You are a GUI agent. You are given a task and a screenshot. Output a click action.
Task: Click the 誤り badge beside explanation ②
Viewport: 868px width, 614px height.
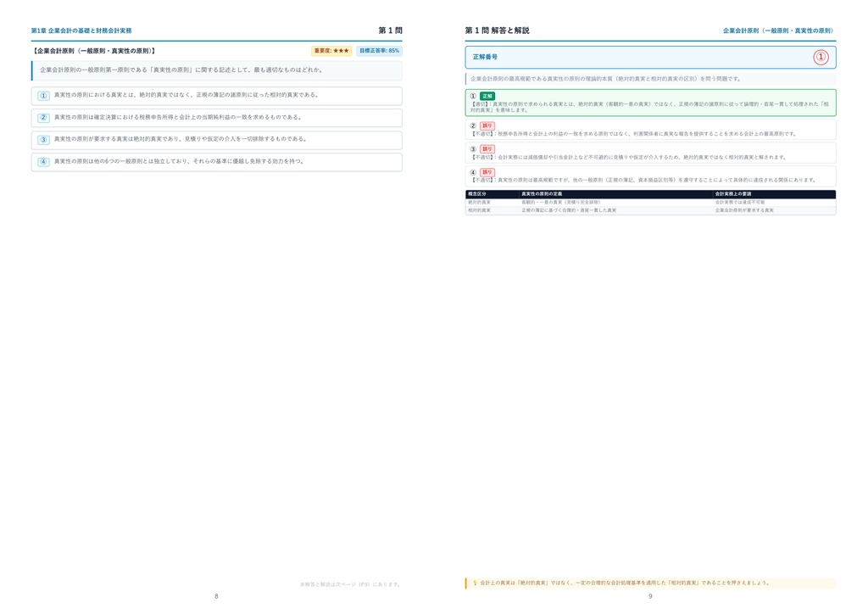pyautogui.click(x=487, y=126)
